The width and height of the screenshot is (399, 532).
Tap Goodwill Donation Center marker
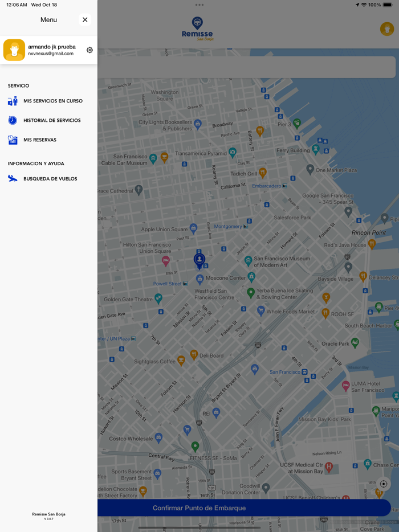click(x=266, y=489)
